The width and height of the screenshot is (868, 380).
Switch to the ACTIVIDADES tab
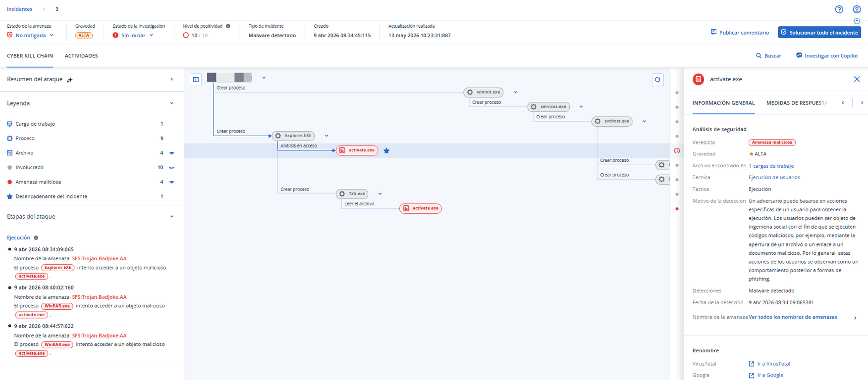pos(81,56)
